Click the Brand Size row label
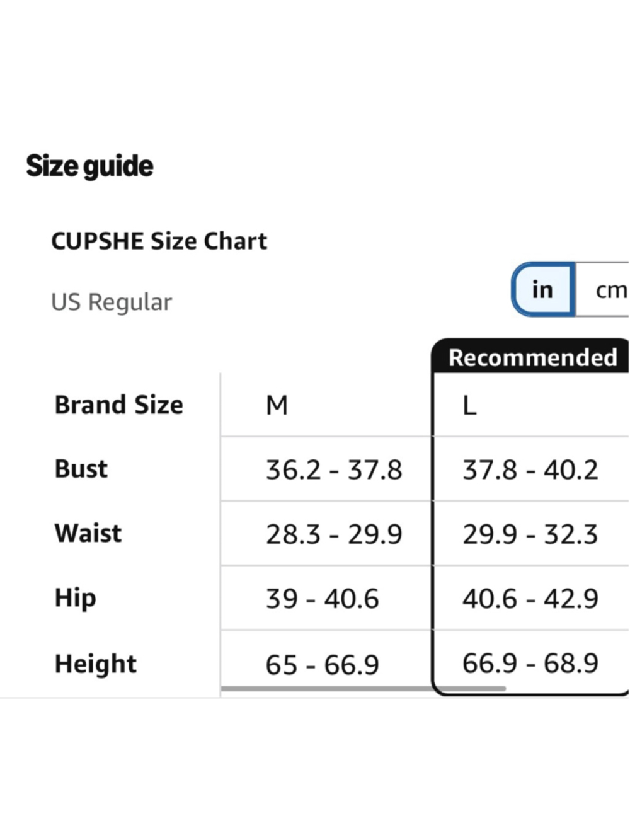630x840 pixels. coord(118,405)
